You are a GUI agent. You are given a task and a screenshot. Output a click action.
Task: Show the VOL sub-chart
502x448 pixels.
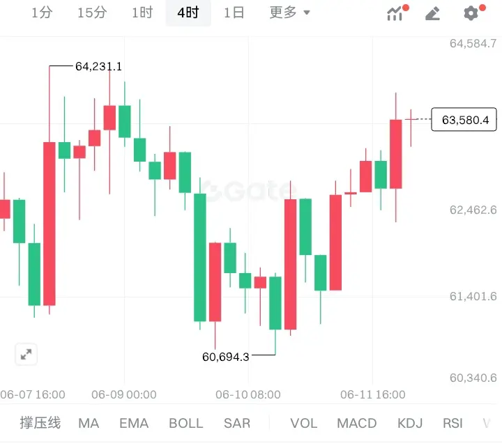coord(304,424)
